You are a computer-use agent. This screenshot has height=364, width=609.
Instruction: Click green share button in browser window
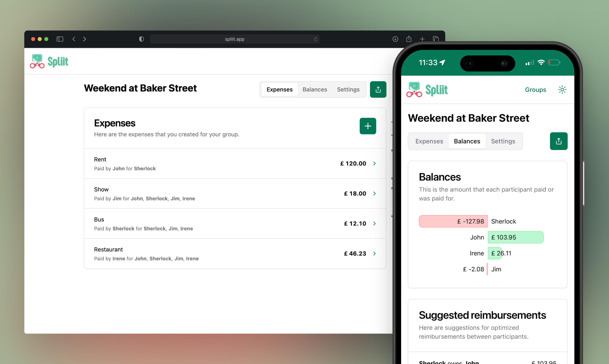click(x=378, y=89)
